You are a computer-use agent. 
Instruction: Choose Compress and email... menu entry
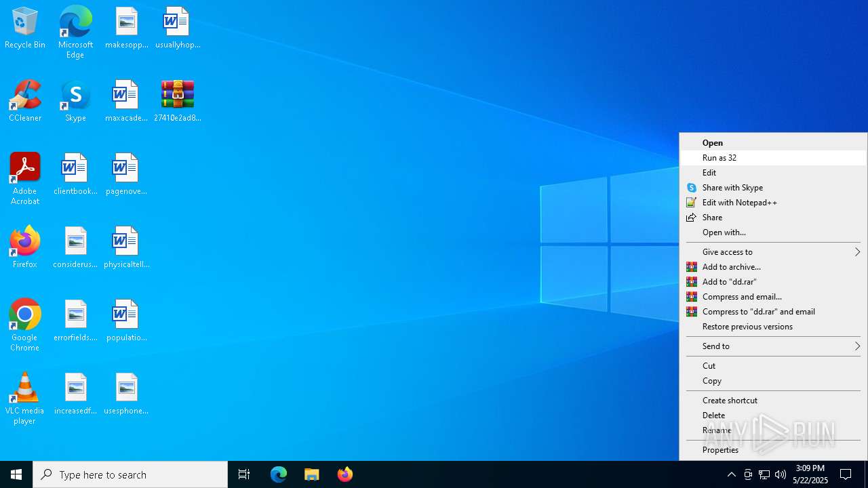[773, 296]
